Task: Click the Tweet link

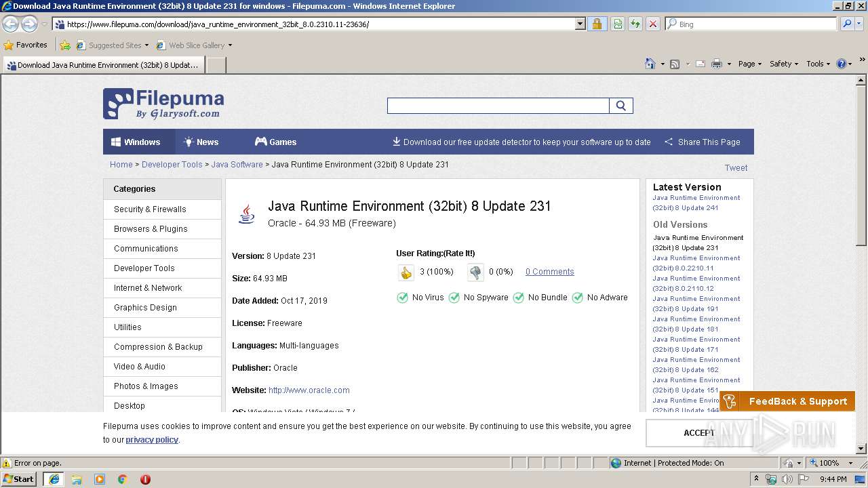Action: coord(736,168)
